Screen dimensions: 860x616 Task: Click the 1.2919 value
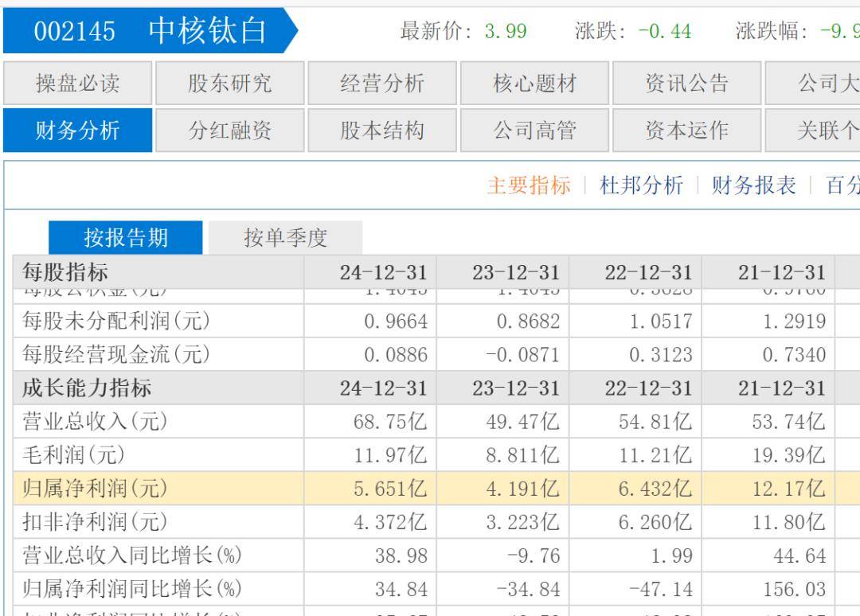(x=794, y=322)
